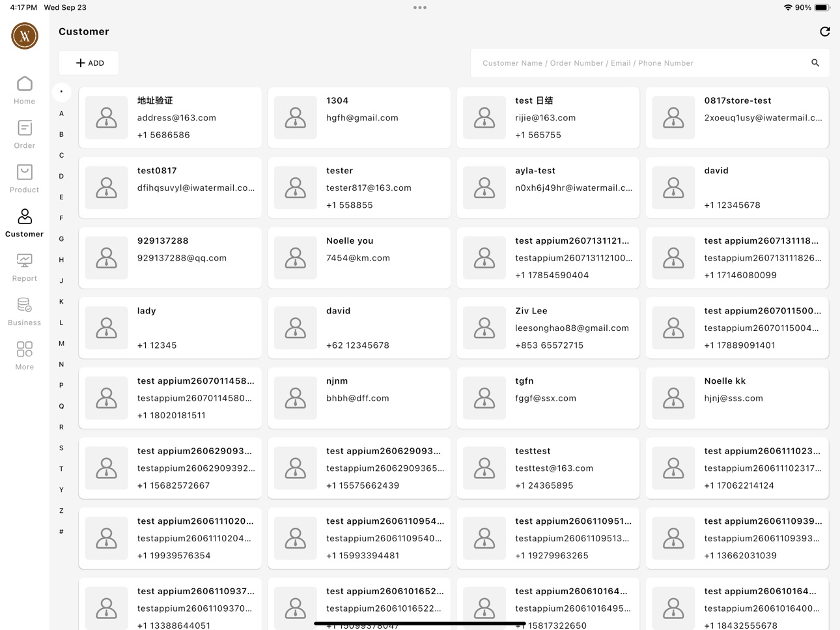Image resolution: width=840 pixels, height=630 pixels.
Task: Open the Business section in sidebar
Action: tap(25, 312)
